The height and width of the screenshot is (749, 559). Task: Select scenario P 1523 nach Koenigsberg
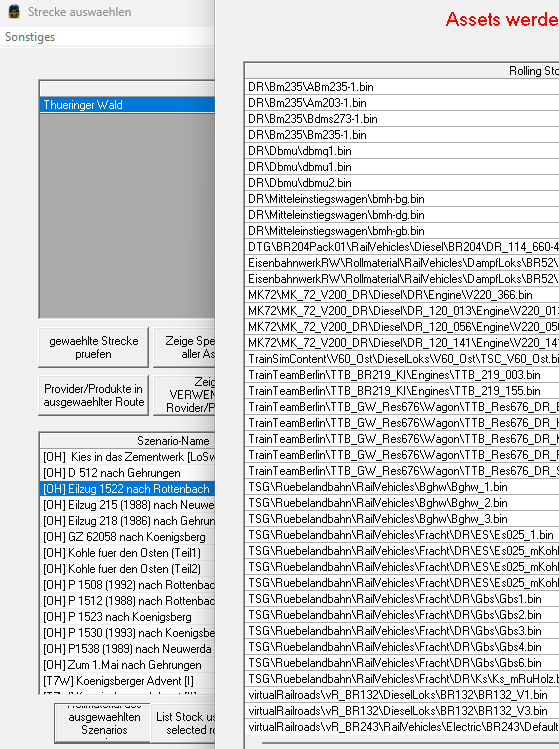click(x=128, y=617)
